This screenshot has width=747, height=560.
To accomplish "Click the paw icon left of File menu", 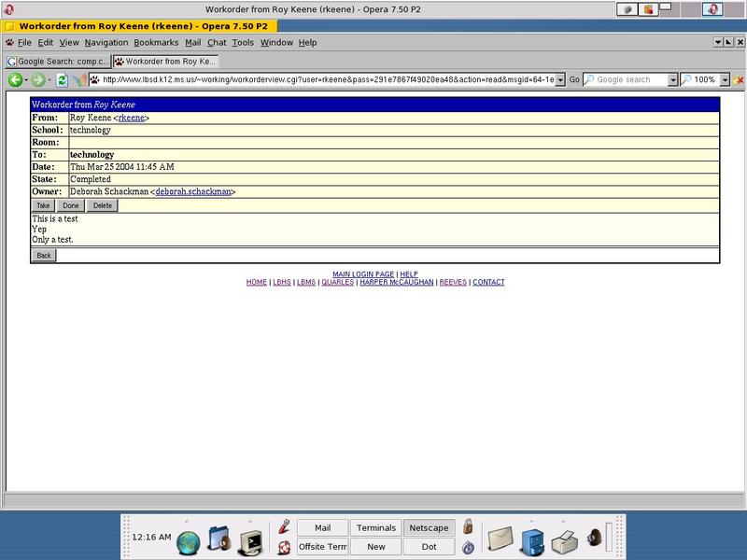I will pyautogui.click(x=9, y=42).
